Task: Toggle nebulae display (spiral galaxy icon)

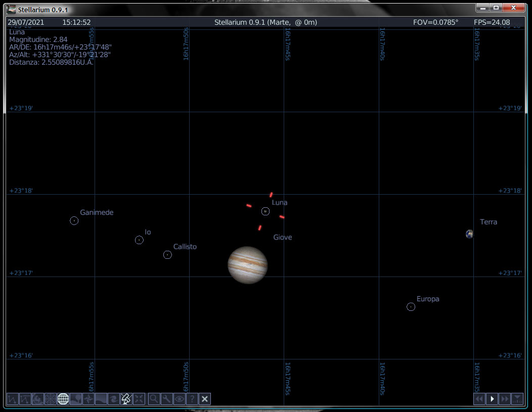Action: (x=114, y=399)
